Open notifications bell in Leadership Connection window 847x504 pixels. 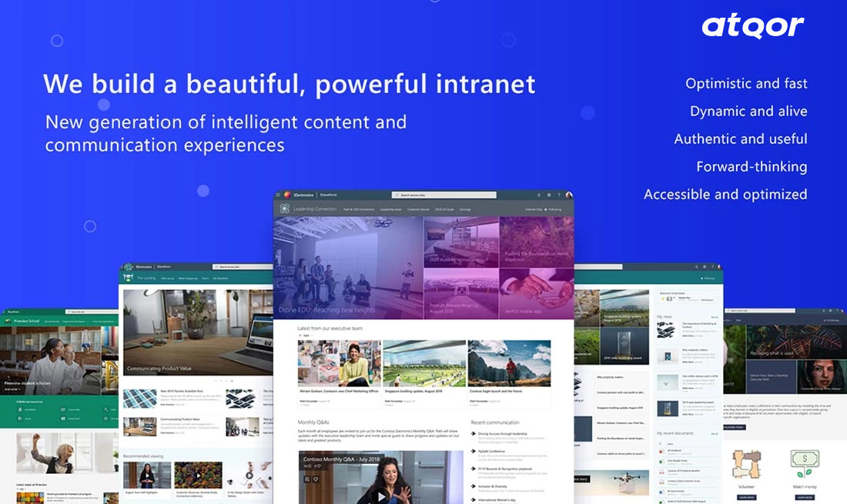click(x=538, y=195)
